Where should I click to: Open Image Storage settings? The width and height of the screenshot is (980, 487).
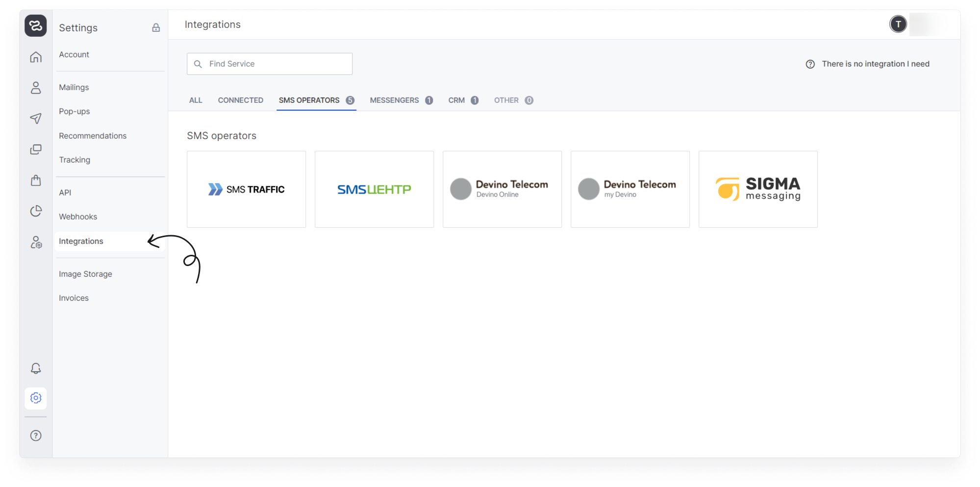(85, 274)
